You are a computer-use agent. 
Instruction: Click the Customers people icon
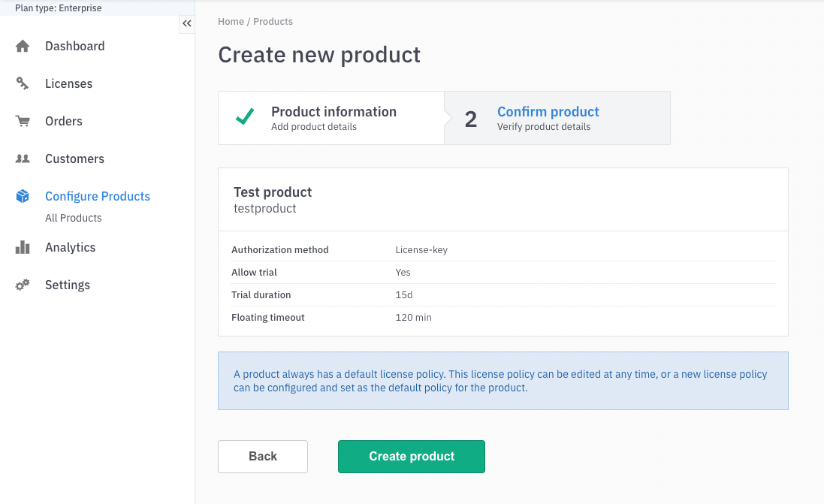(23, 159)
